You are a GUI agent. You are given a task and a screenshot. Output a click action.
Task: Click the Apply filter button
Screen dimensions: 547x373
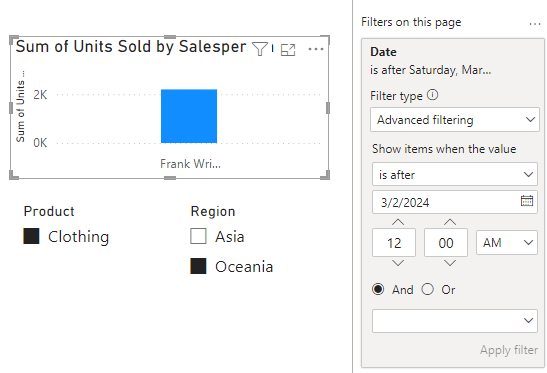pos(509,350)
